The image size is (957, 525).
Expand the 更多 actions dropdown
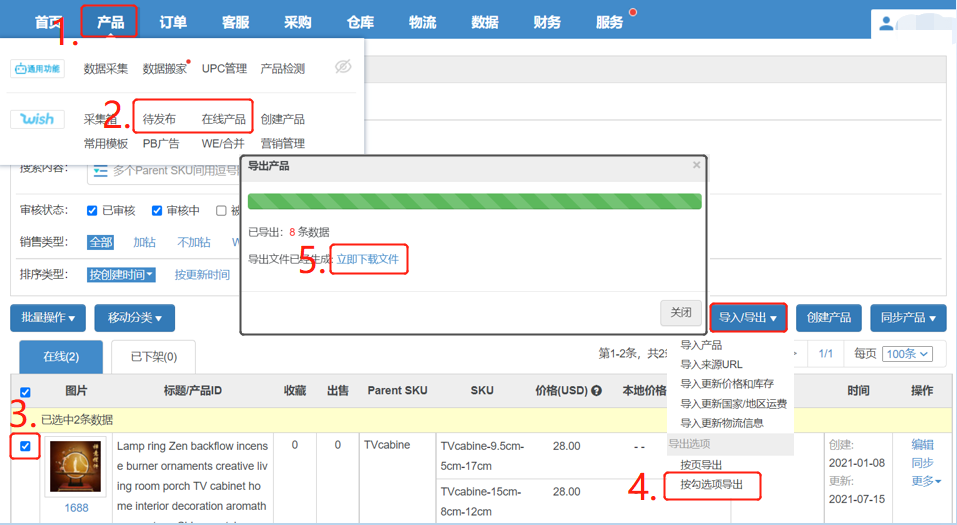(926, 481)
